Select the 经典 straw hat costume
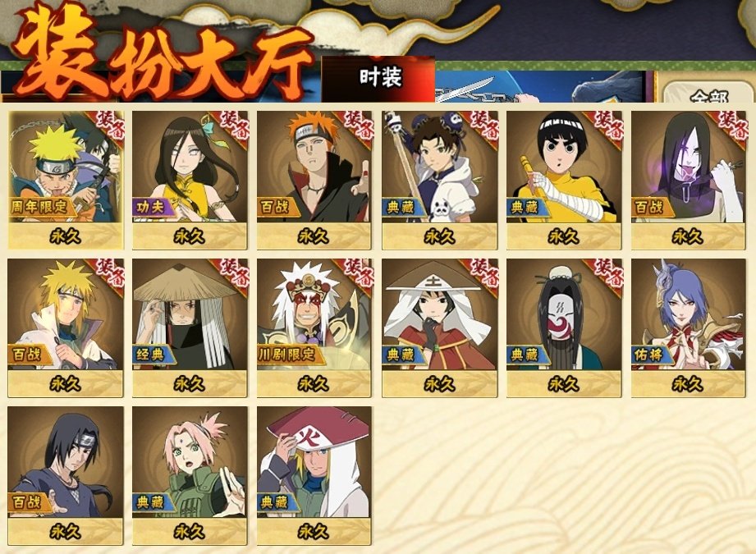This screenshot has width=756, height=554. pyautogui.click(x=190, y=328)
